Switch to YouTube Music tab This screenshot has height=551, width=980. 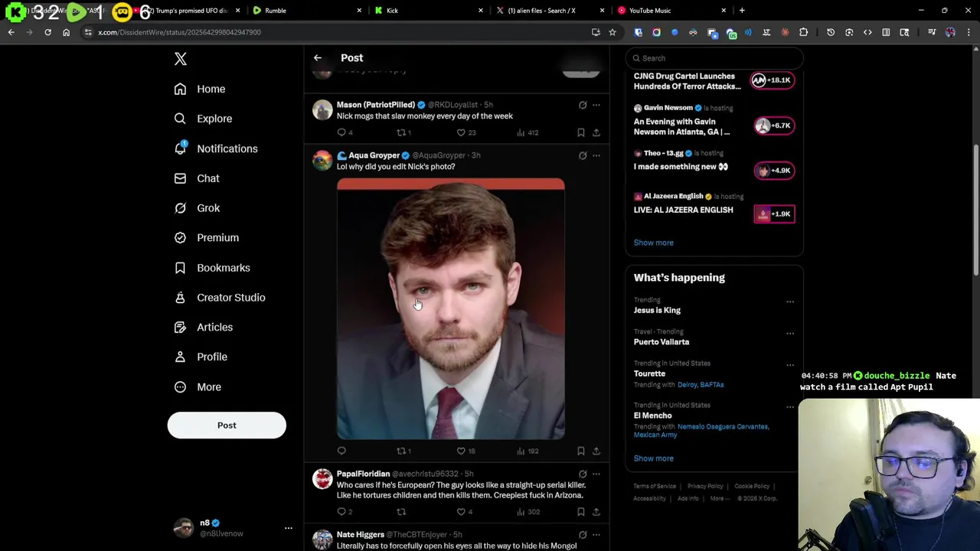pos(671,11)
